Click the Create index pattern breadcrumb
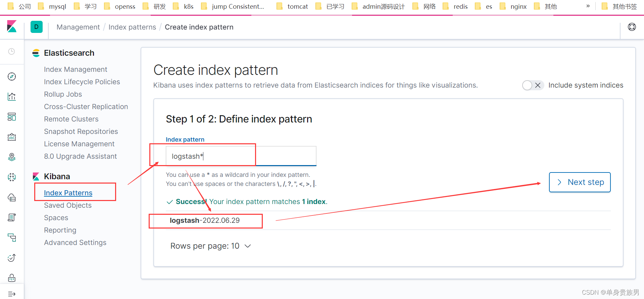Screen dimensions: 644x299 (199, 27)
